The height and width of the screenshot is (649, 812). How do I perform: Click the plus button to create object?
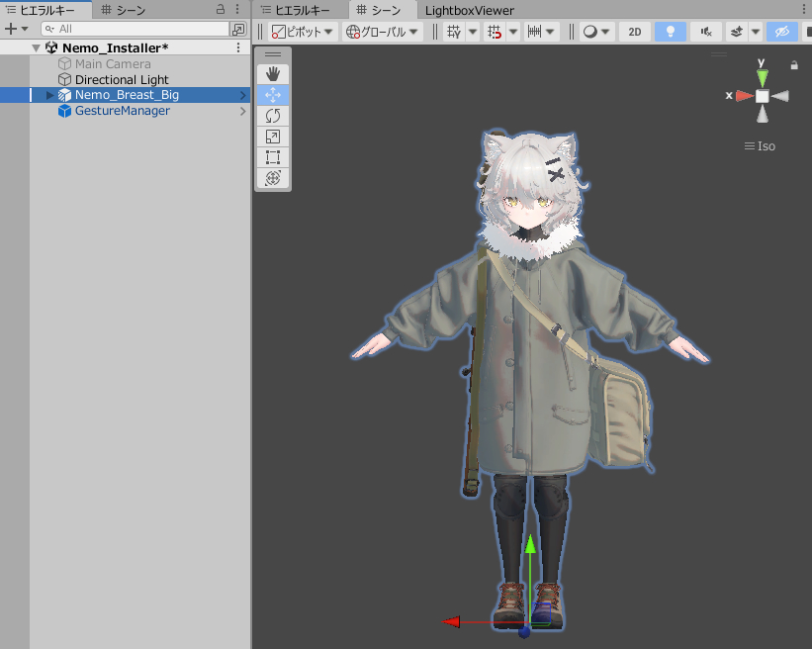click(x=10, y=29)
